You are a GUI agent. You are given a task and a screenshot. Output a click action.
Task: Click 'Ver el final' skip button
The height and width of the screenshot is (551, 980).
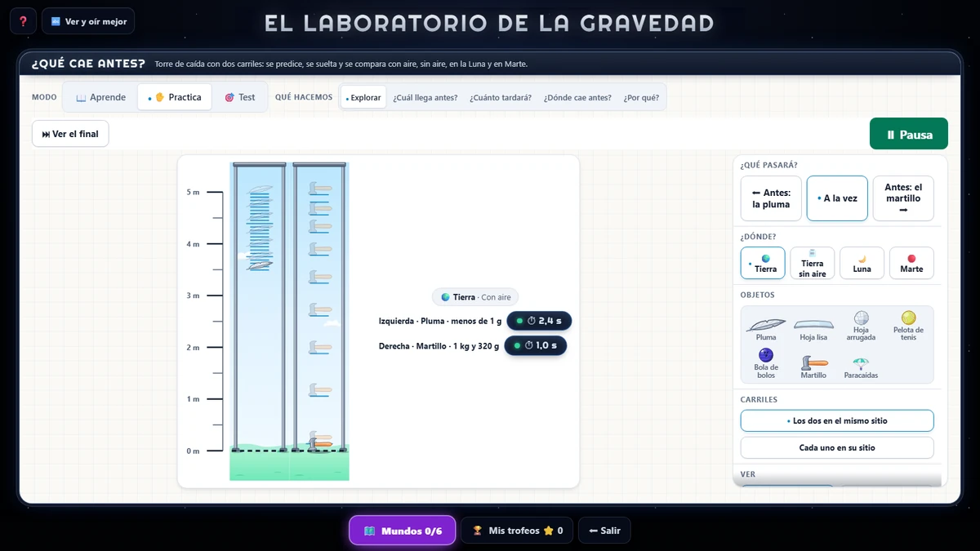click(70, 134)
